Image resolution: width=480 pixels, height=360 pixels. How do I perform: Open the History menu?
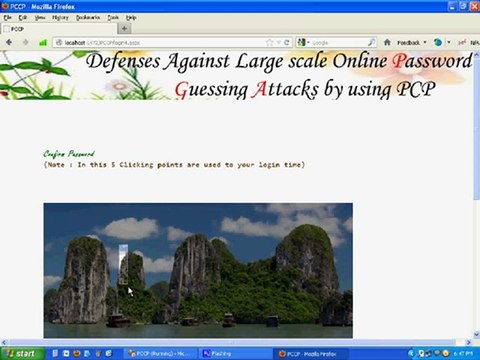60,17
